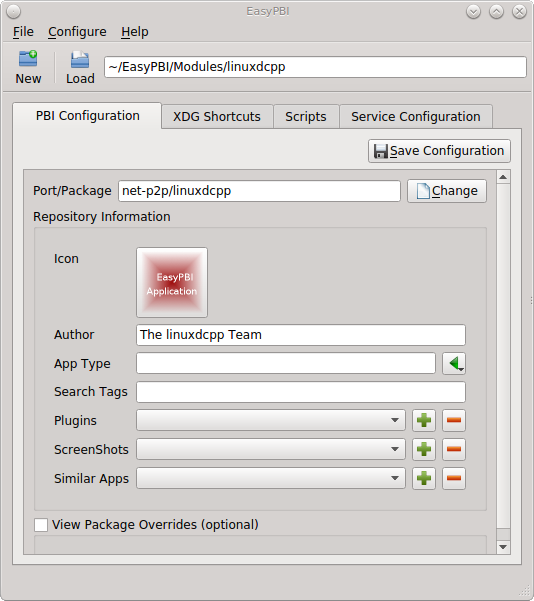
Task: Add a similar app with plus icon
Action: 424,478
